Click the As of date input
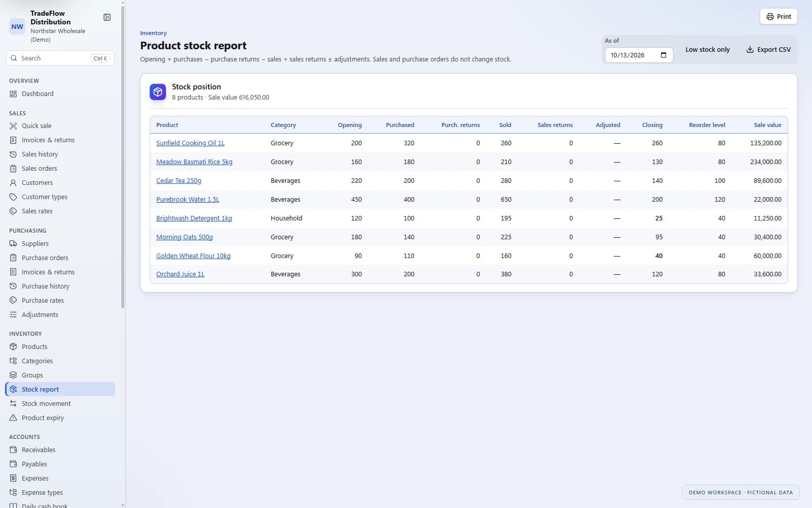812x508 pixels. pos(639,55)
